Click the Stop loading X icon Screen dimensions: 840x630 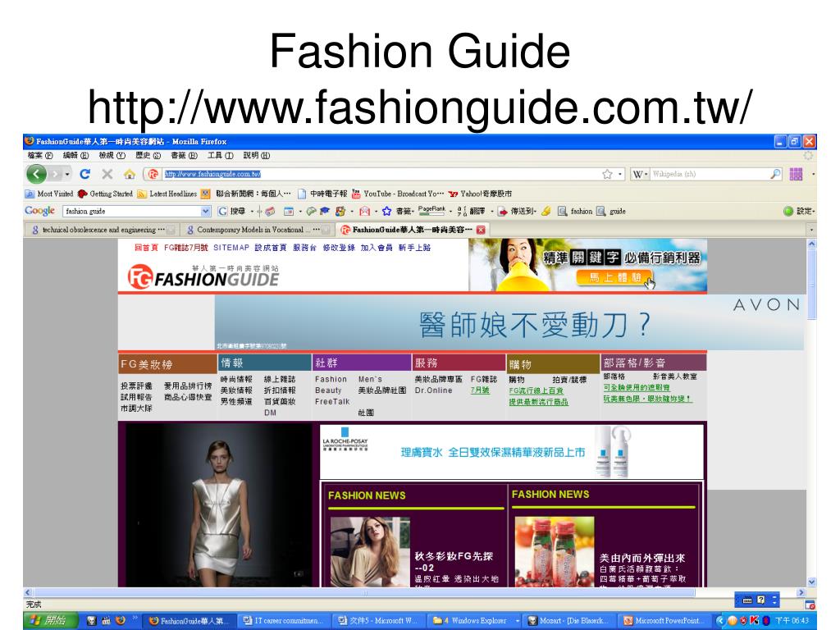pyautogui.click(x=107, y=174)
